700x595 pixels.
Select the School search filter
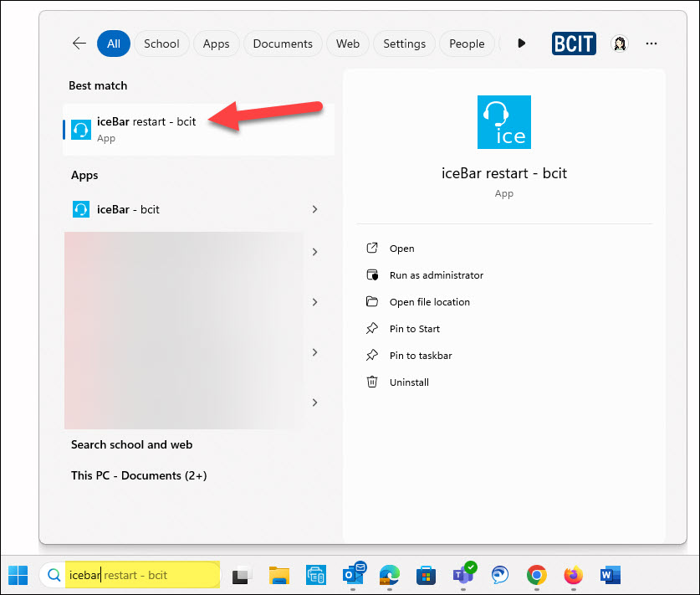click(161, 44)
